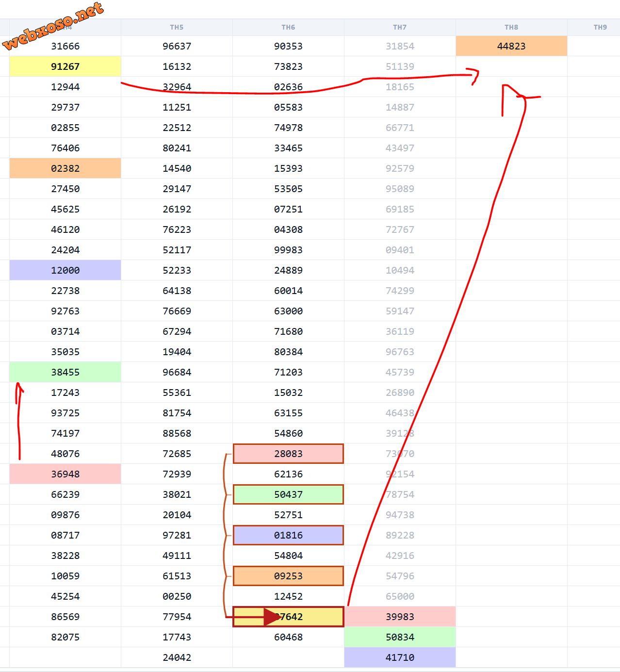Select the number 12452
Image resolution: width=620 pixels, height=672 pixels.
click(x=288, y=596)
